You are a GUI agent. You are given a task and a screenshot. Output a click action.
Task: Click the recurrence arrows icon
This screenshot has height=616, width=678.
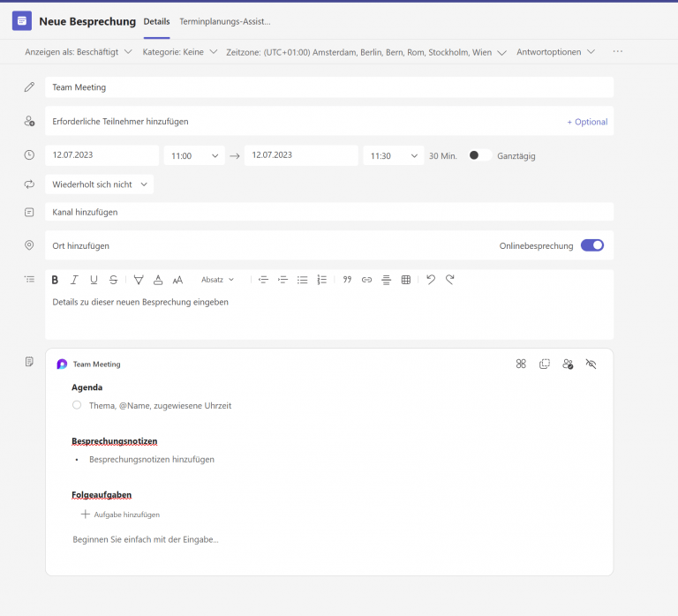(29, 184)
